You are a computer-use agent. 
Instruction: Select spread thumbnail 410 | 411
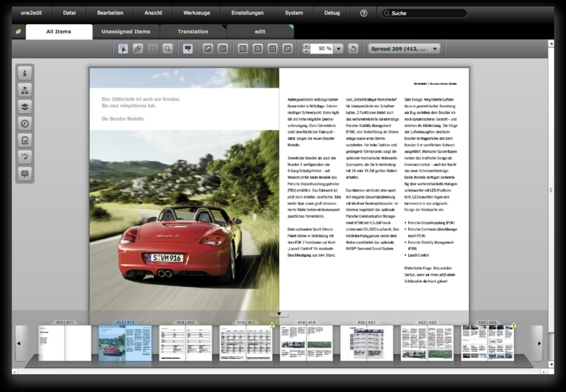click(65, 343)
